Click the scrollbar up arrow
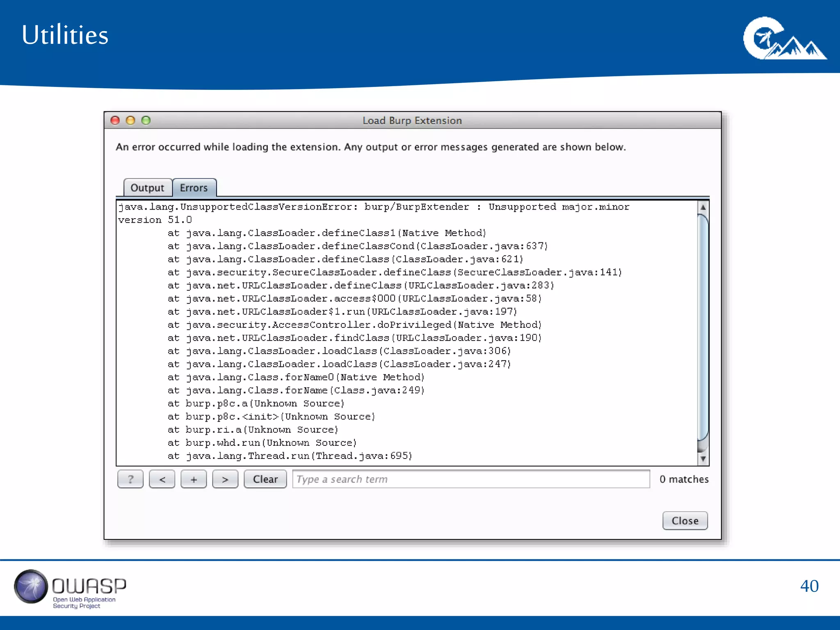This screenshot has height=630, width=840. coord(703,208)
